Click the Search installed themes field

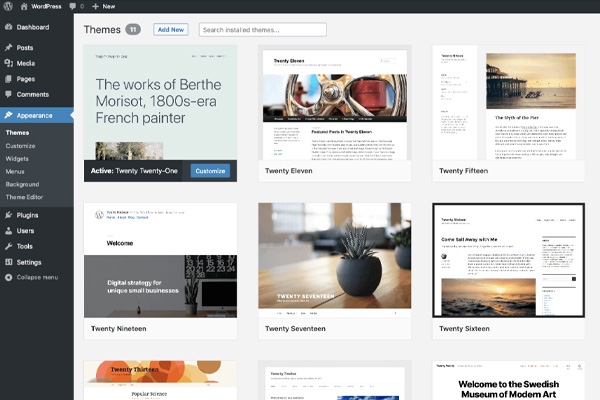(x=262, y=30)
